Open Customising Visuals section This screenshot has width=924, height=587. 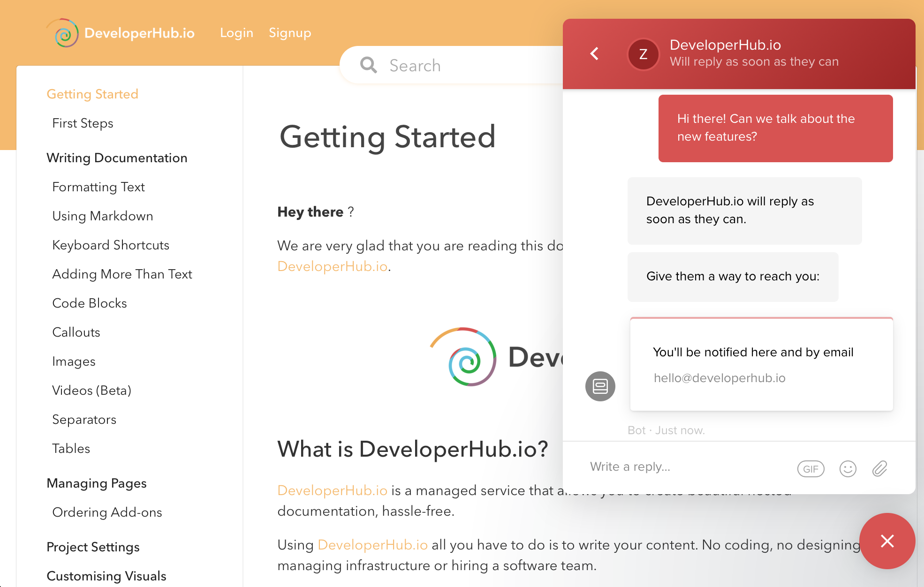(x=106, y=576)
